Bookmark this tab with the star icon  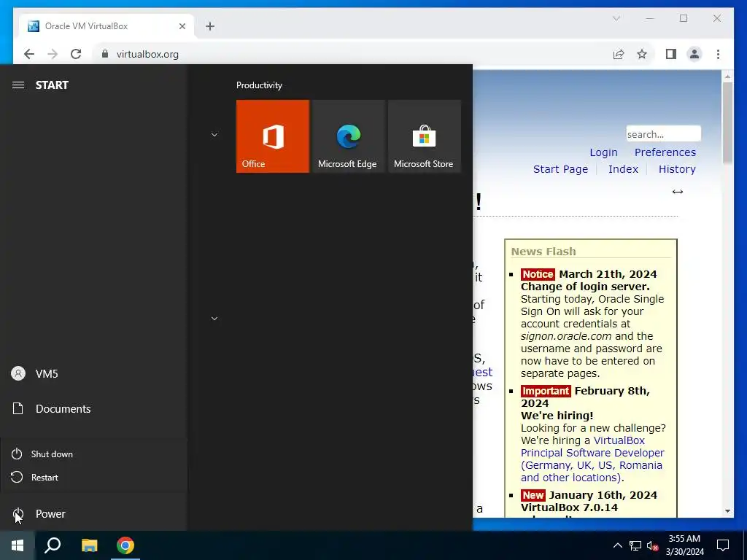coord(642,54)
